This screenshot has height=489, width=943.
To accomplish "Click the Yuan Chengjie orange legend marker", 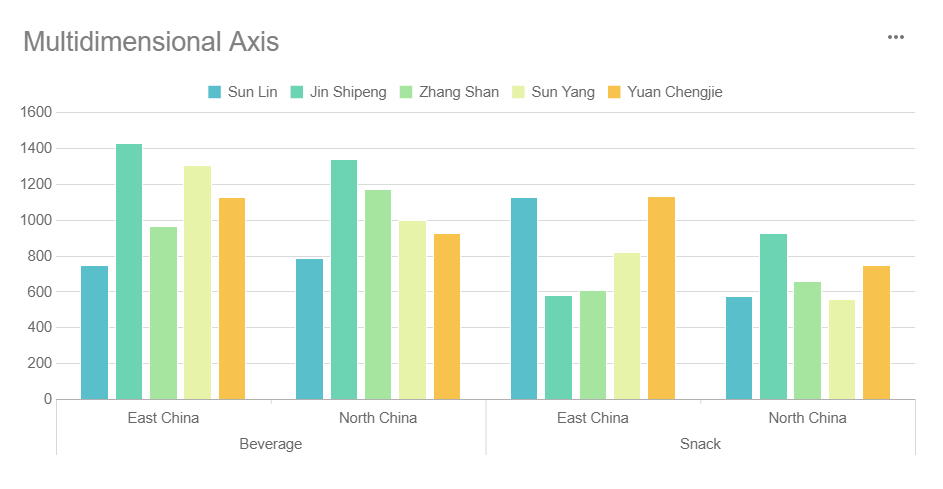I will coord(614,92).
